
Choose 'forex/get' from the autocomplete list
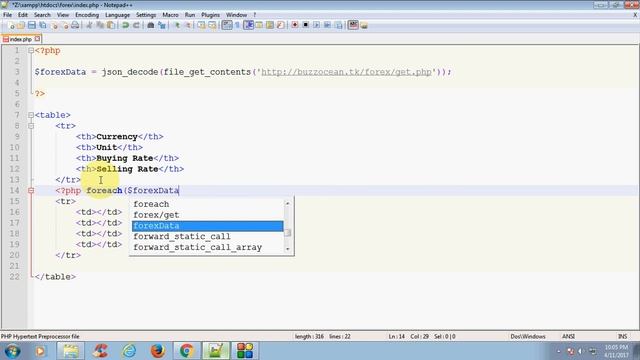coord(208,215)
